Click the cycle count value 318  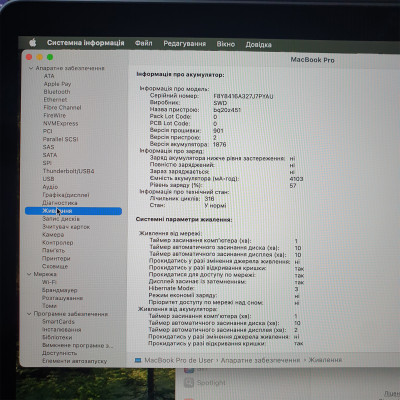209,199
